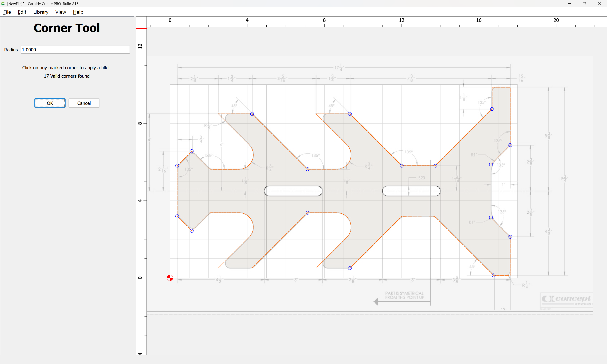The width and height of the screenshot is (607, 364).
Task: Click the red origin marker icon
Action: pos(170,278)
